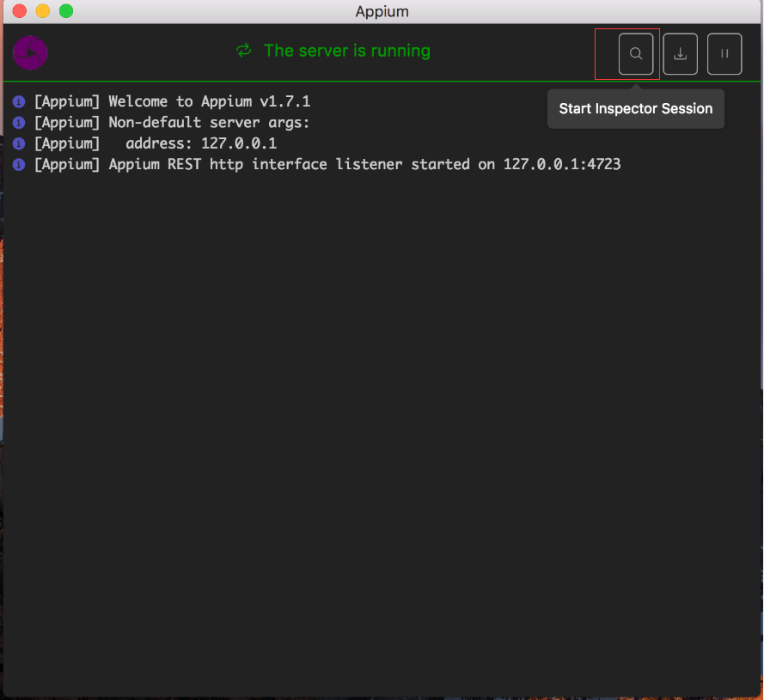The width and height of the screenshot is (764, 700).
Task: Click the Non-default server args log line
Action: click(172, 122)
